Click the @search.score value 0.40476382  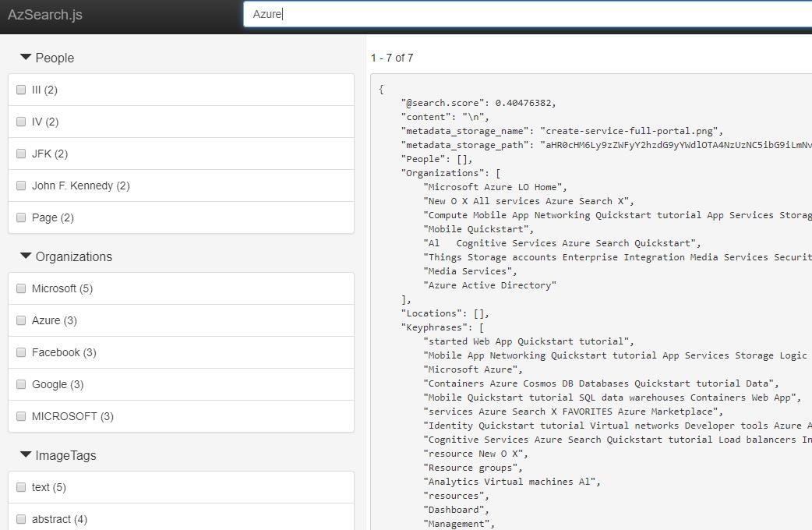tap(525, 103)
